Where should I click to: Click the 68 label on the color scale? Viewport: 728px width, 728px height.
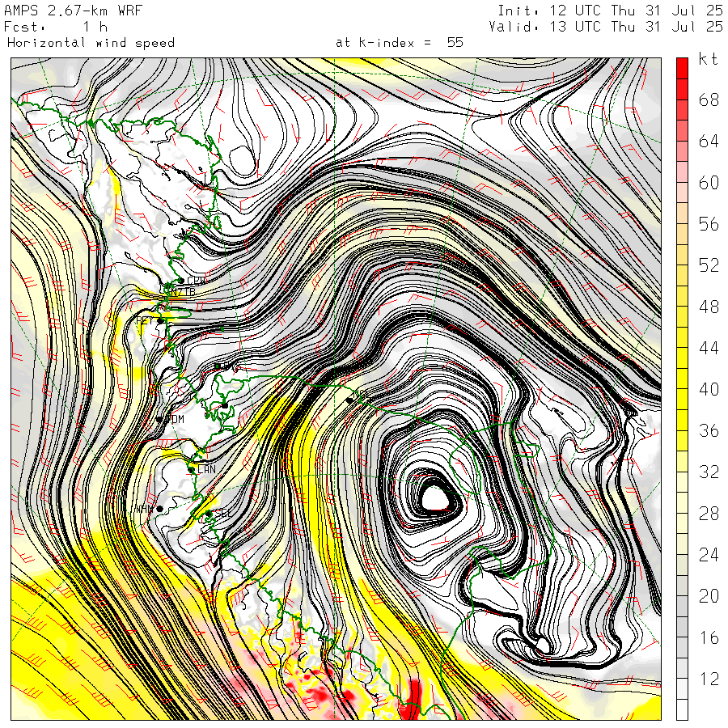[709, 99]
